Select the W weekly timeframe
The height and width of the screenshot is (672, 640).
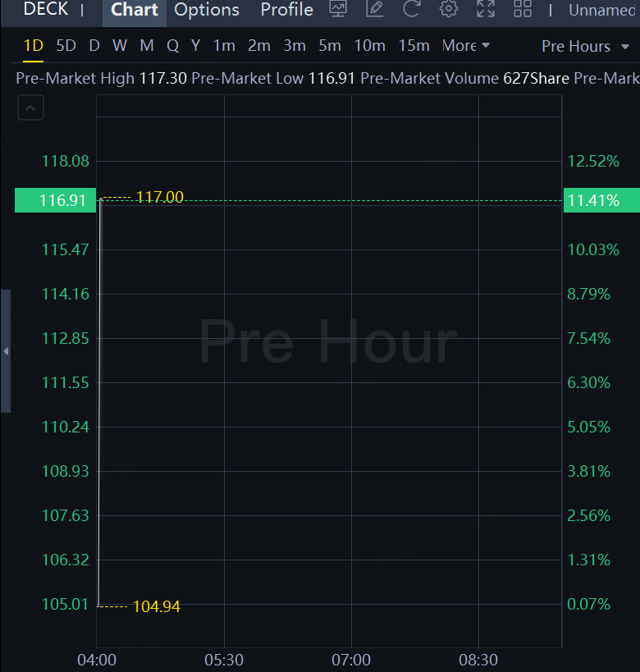click(120, 46)
